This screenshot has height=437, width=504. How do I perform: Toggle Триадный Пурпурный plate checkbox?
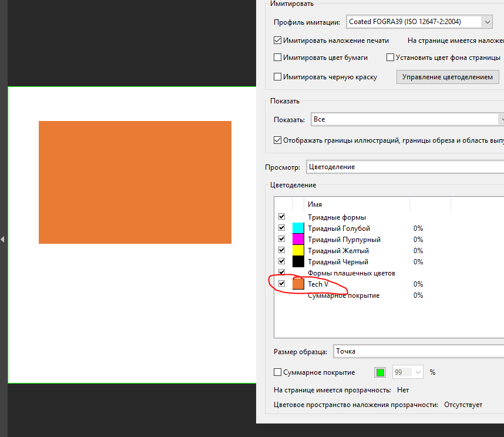click(281, 239)
